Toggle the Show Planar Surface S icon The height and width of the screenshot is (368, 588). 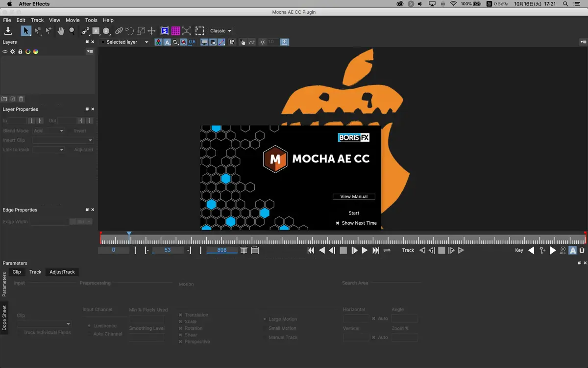(x=165, y=31)
